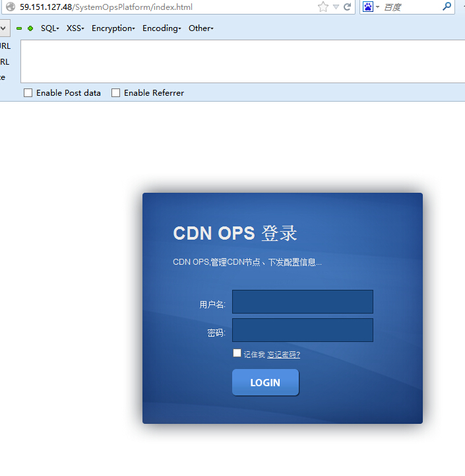Viewport: 465px width, 476px height.
Task: Click the Baidu paw search engine icon
Action: point(367,7)
